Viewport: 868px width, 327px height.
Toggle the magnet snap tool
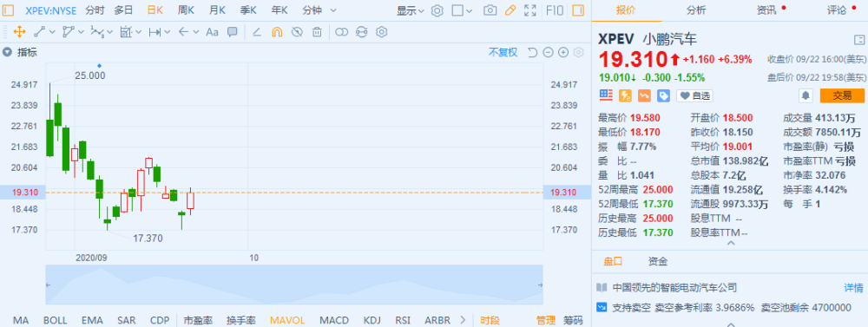tap(277, 32)
